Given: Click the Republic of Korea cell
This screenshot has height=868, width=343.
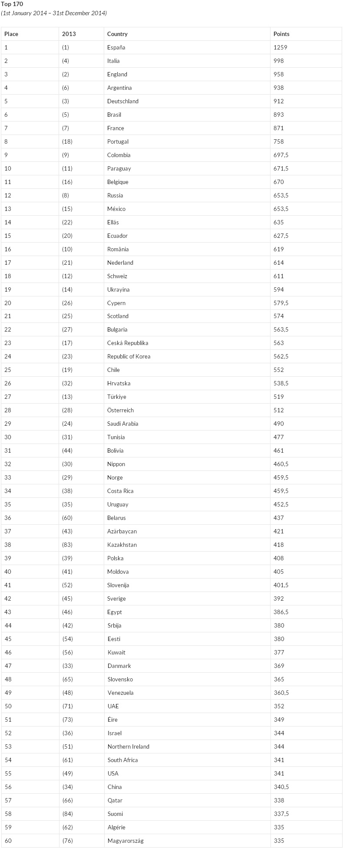Looking at the screenshot, I should (x=129, y=356).
